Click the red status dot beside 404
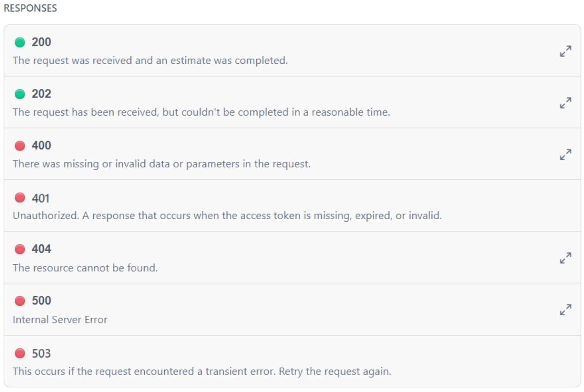 click(20, 249)
